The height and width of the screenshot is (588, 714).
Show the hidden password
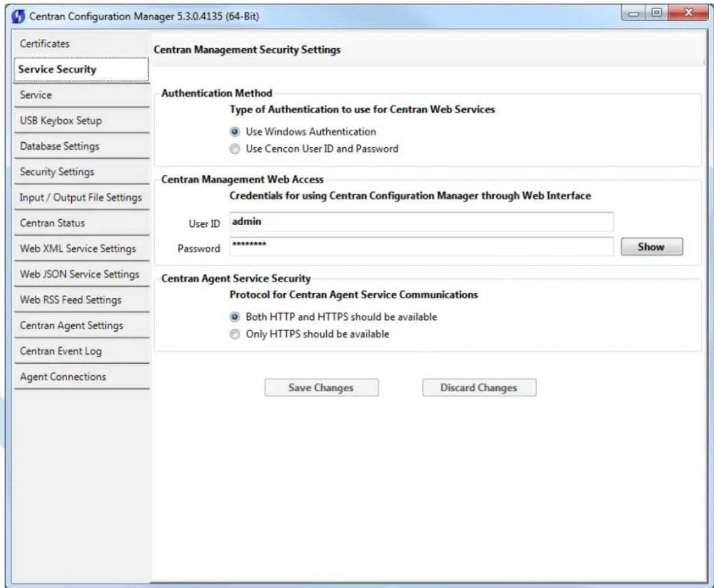coord(652,247)
